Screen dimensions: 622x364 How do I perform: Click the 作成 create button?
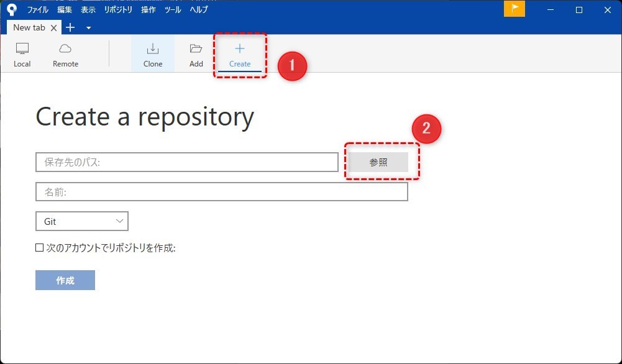tap(65, 280)
